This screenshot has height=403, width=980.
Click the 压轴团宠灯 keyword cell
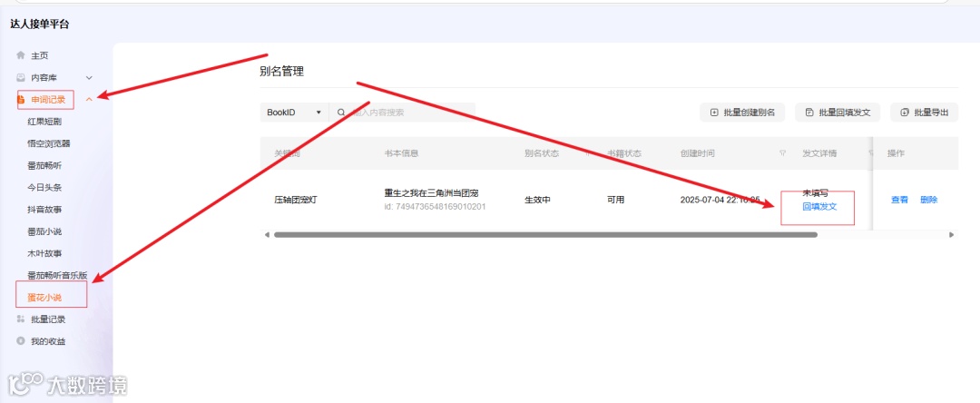tap(296, 200)
